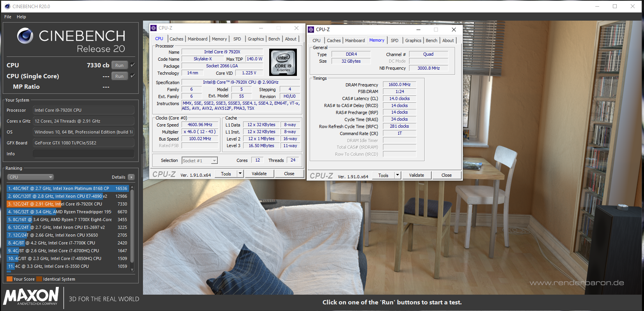The height and width of the screenshot is (311, 644).
Task: Run the CPU (Single Core) test
Action: pyautogui.click(x=120, y=76)
